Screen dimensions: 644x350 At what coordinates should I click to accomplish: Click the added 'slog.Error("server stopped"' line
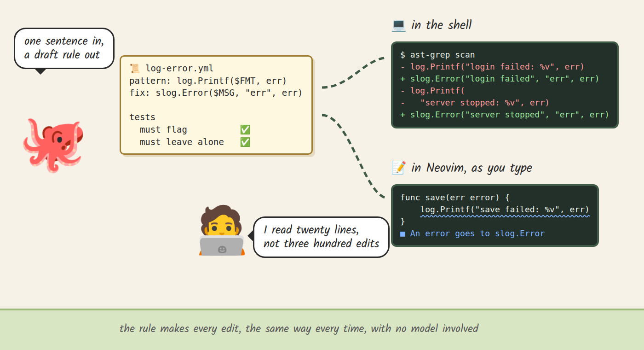tap(505, 115)
